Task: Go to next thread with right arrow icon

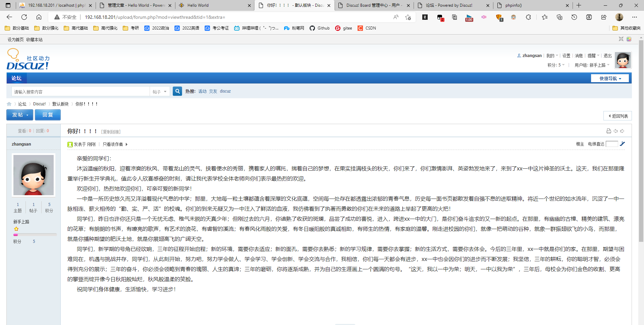Action: [x=622, y=131]
